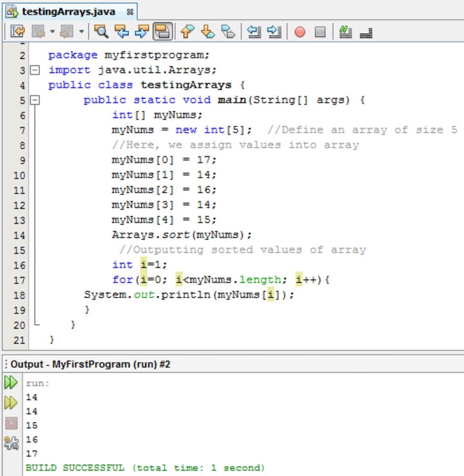Click 'int i=1;' code line
This screenshot has height=476, width=464.
(140, 265)
